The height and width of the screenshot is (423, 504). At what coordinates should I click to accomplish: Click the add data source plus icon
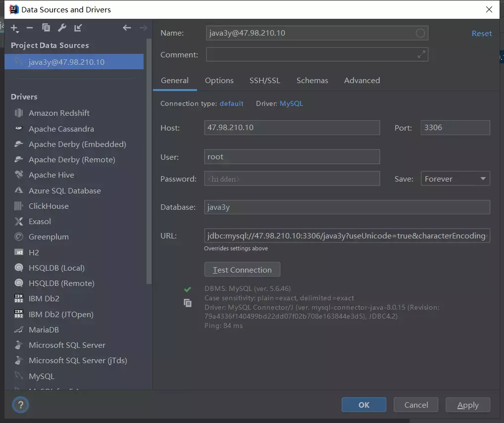14,28
